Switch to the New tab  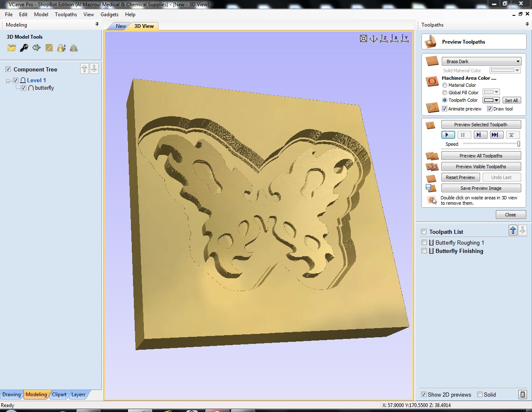click(121, 26)
